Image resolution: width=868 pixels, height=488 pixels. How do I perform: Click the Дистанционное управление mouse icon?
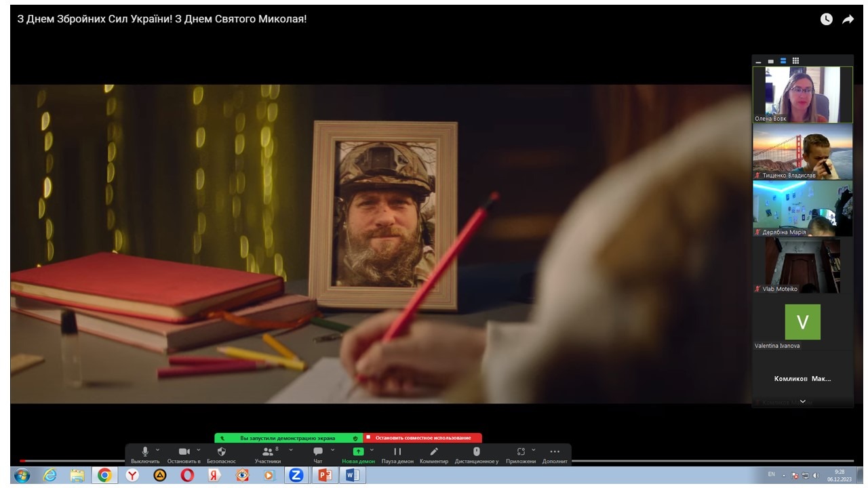click(x=476, y=452)
